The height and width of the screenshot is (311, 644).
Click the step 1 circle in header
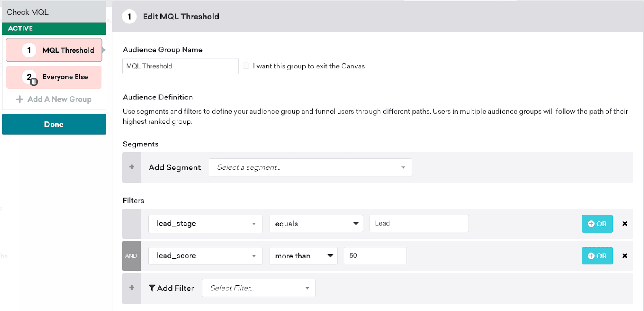[x=129, y=17]
